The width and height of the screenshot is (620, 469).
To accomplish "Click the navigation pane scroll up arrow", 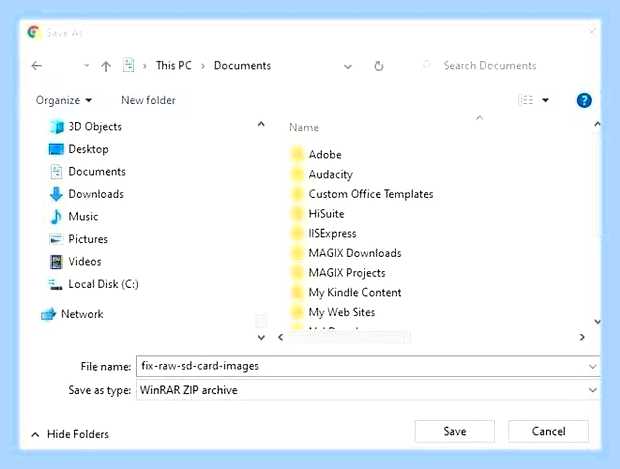I will pyautogui.click(x=261, y=125).
